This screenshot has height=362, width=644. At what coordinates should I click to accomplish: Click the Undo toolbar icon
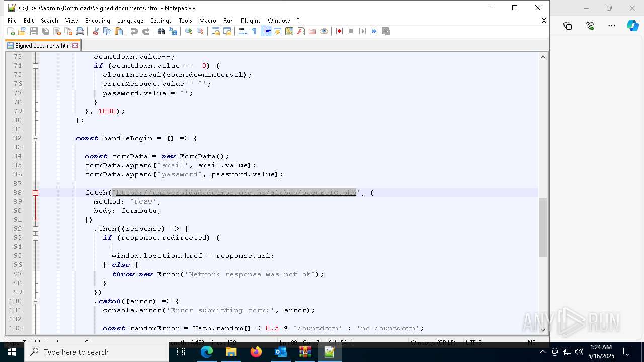click(x=134, y=31)
